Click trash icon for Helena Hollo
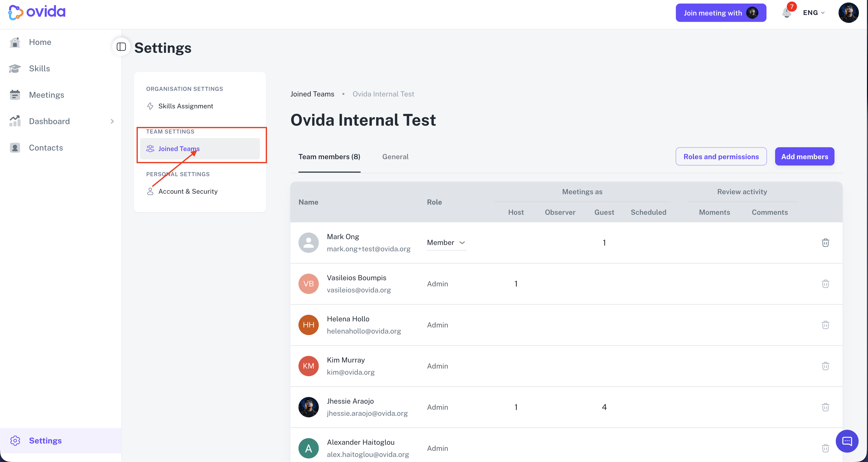Screen dimensions: 868x462 pyautogui.click(x=825, y=325)
